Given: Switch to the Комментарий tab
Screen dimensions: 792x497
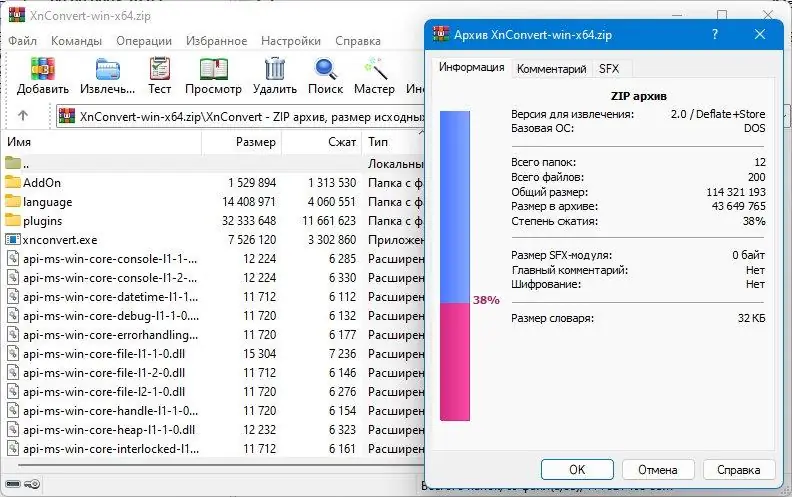Looking at the screenshot, I should click(x=552, y=69).
